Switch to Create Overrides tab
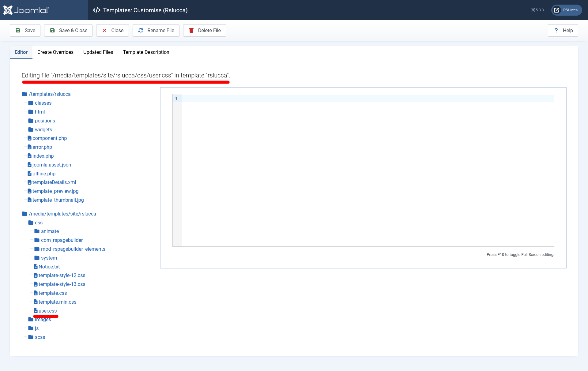This screenshot has width=588, height=371. click(x=55, y=52)
